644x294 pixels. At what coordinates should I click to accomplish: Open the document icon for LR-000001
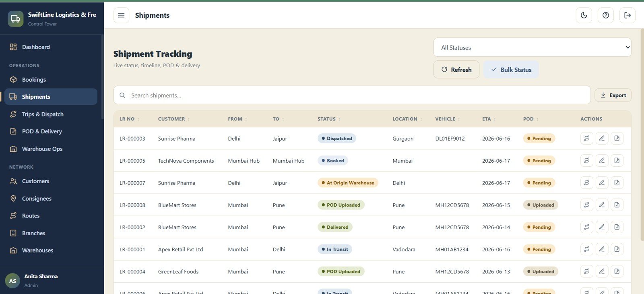617,249
